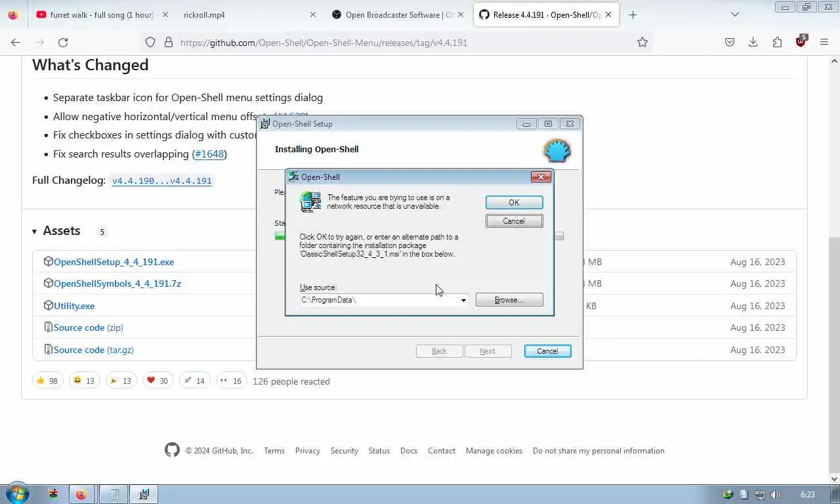Download OpenShellSymbols_4_4_191.7z
The width and height of the screenshot is (840, 504).
click(x=117, y=283)
